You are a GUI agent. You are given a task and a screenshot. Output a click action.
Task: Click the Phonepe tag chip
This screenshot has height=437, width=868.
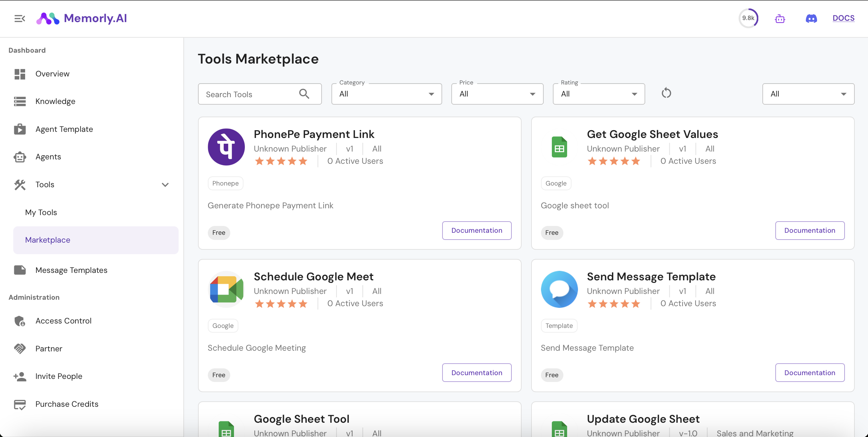pos(225,183)
